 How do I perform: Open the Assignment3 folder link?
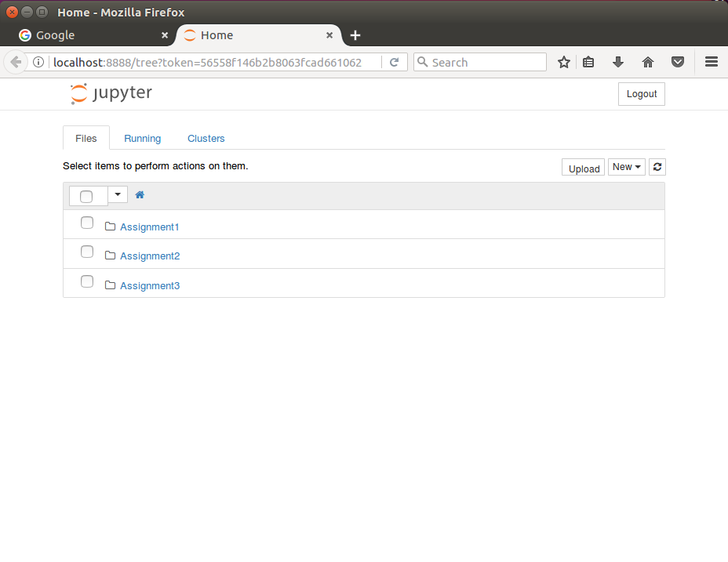coord(150,286)
